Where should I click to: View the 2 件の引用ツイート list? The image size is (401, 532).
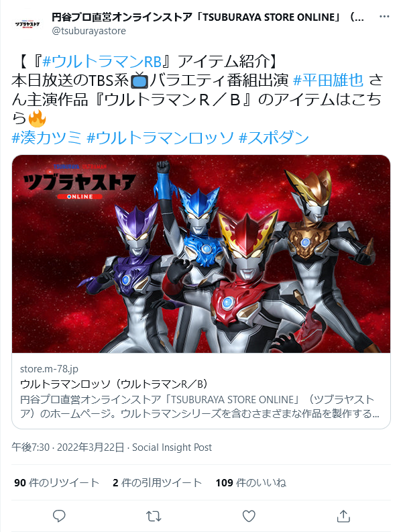coord(158,483)
